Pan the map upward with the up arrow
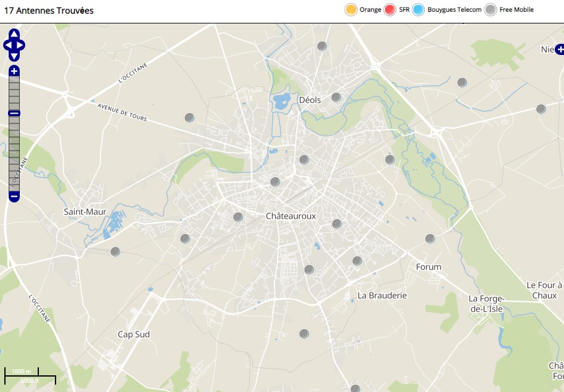Screen dimensions: 564x392 point(14,34)
